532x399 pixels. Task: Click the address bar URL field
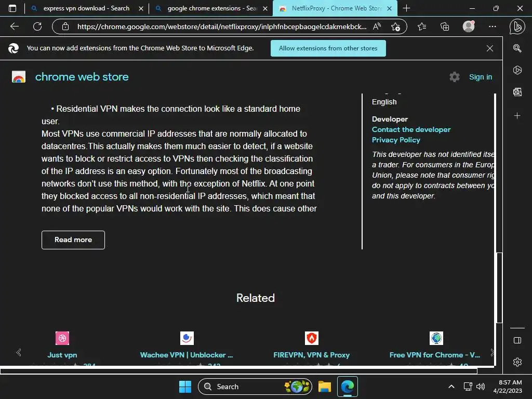pyautogui.click(x=222, y=26)
